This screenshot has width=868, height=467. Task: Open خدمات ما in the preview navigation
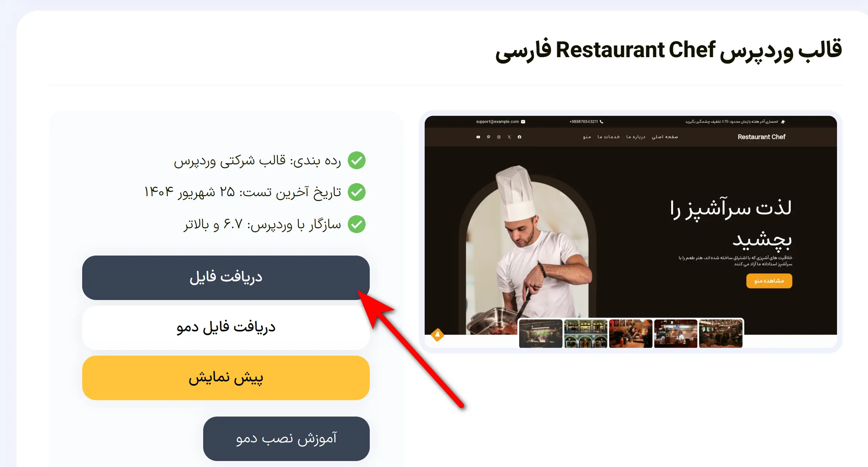click(x=608, y=137)
